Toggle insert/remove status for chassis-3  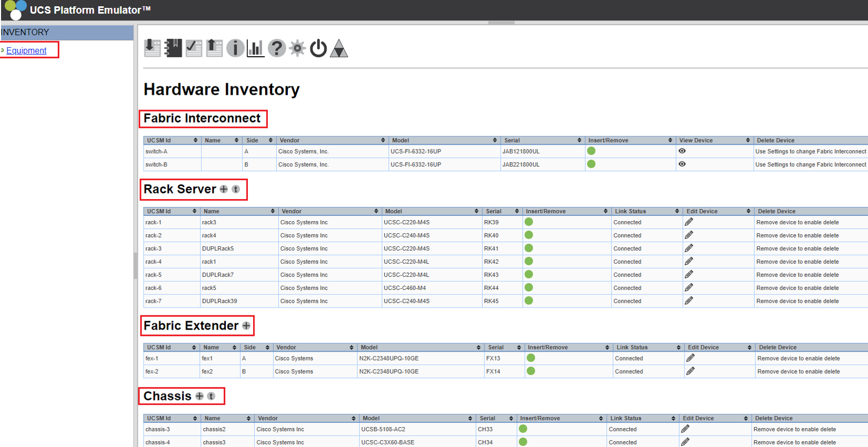523,429
